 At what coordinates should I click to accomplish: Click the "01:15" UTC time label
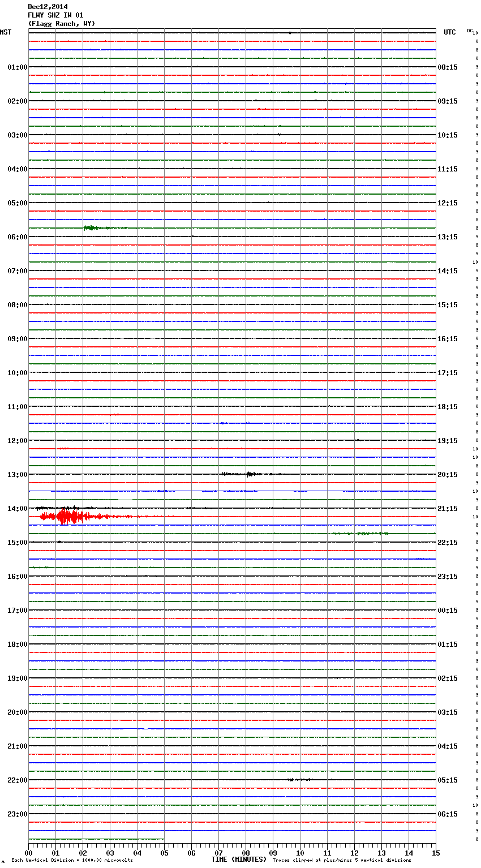point(448,644)
